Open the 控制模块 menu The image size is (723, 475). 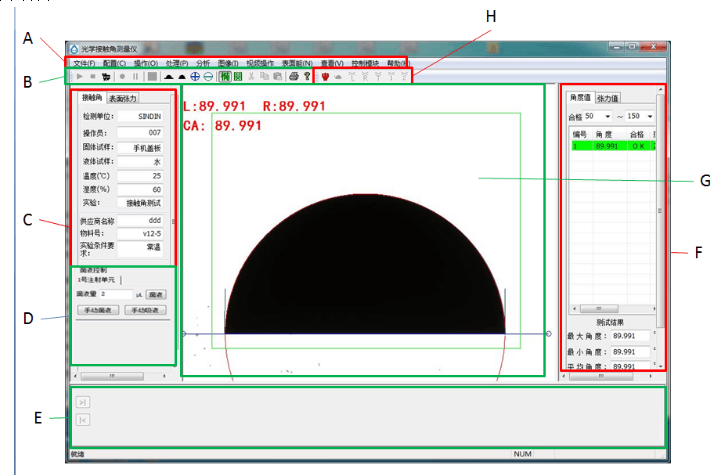coord(365,63)
